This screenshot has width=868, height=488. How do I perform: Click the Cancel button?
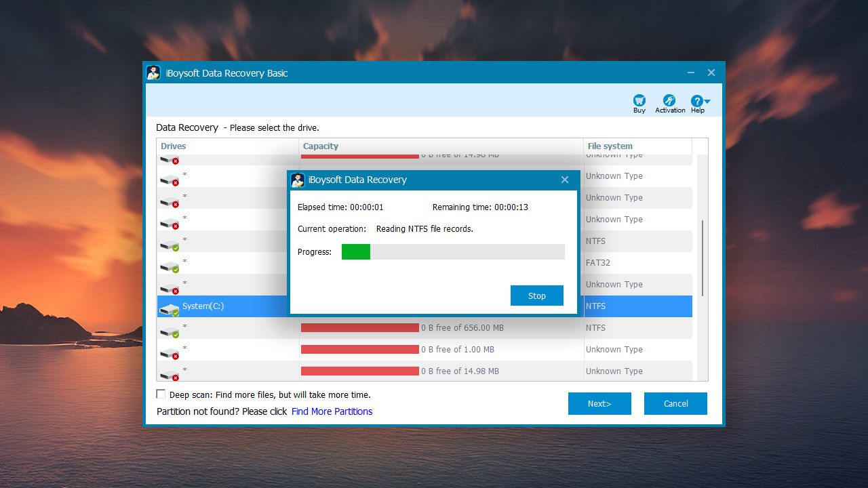point(675,403)
